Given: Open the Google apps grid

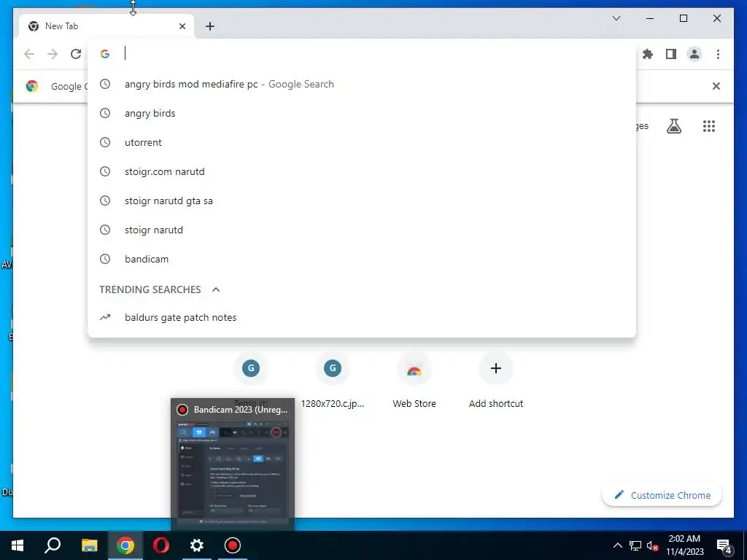Looking at the screenshot, I should click(x=709, y=126).
